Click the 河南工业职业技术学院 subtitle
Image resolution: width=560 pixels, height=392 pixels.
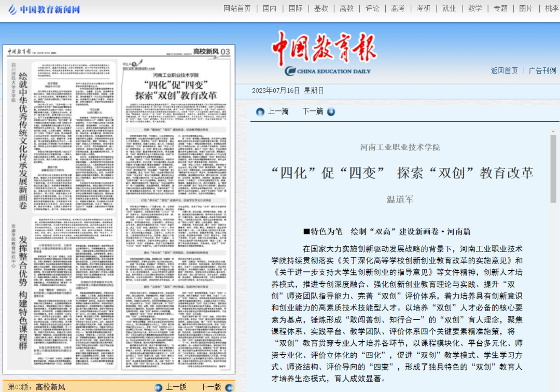pos(400,147)
